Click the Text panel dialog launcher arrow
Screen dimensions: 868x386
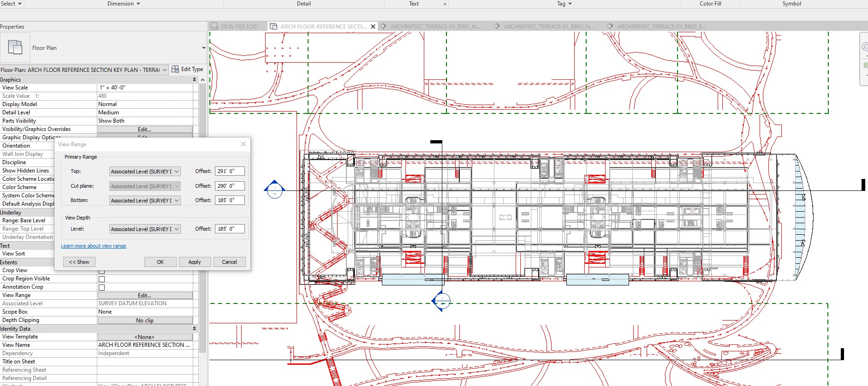coord(445,4)
